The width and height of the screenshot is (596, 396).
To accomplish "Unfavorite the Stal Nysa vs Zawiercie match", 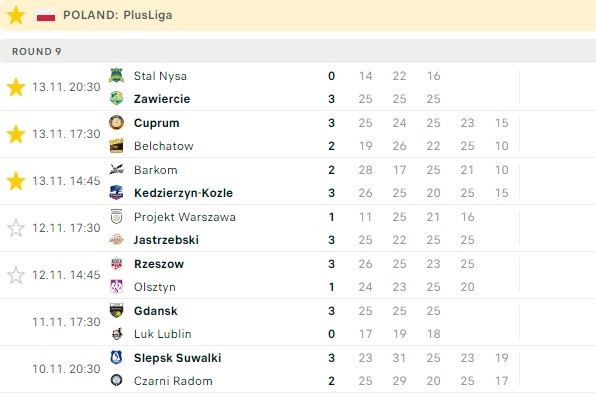I will click(x=16, y=87).
